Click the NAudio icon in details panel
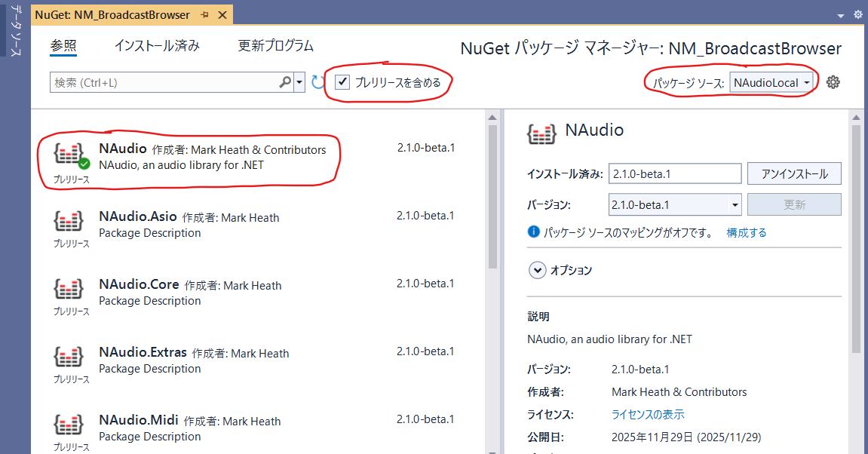Image resolution: width=868 pixels, height=454 pixels. click(x=538, y=130)
